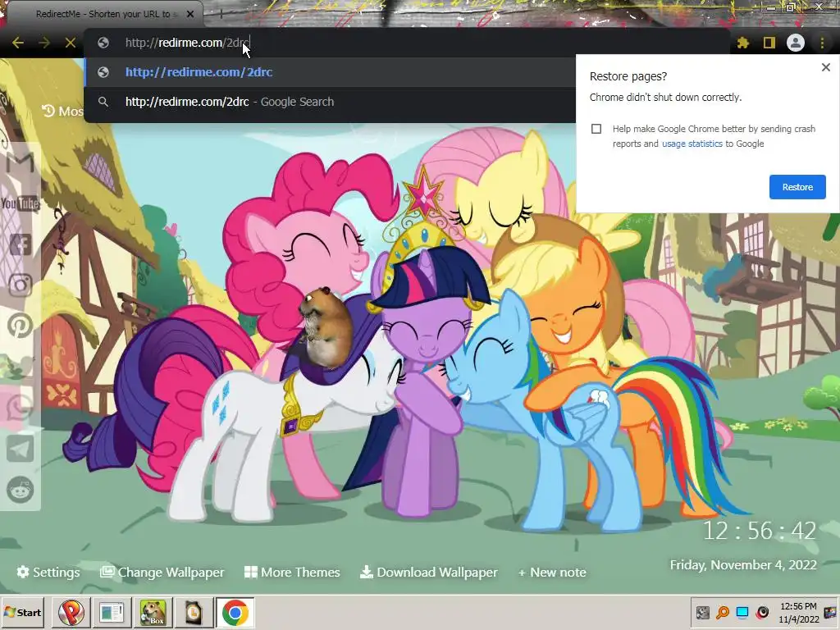
Task: Open the usage statistics link
Action: tap(692, 144)
